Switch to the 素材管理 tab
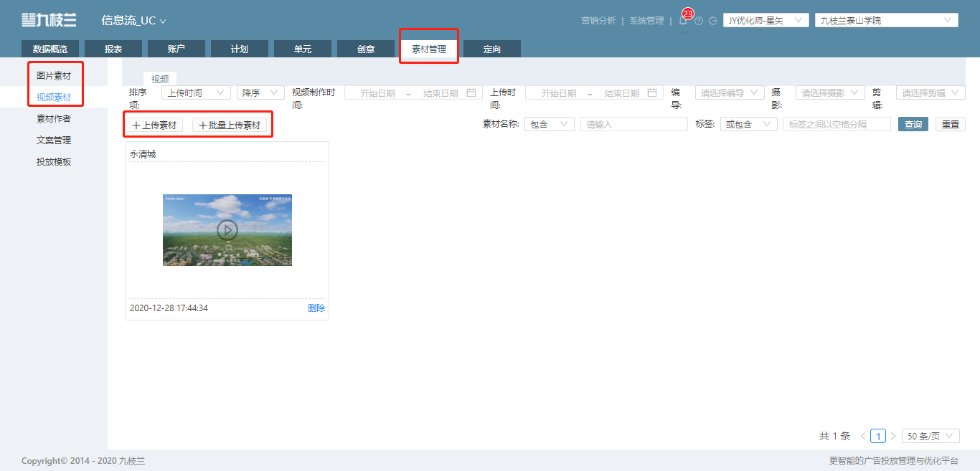 point(429,49)
